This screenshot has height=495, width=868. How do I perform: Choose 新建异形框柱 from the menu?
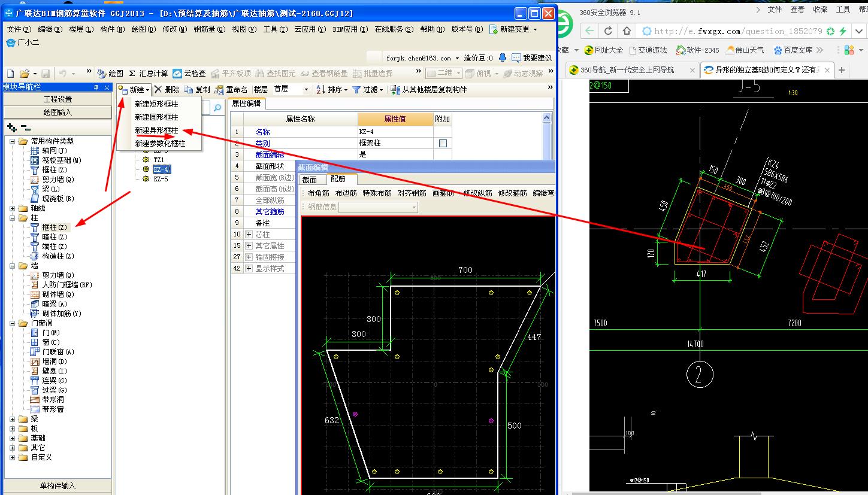157,130
